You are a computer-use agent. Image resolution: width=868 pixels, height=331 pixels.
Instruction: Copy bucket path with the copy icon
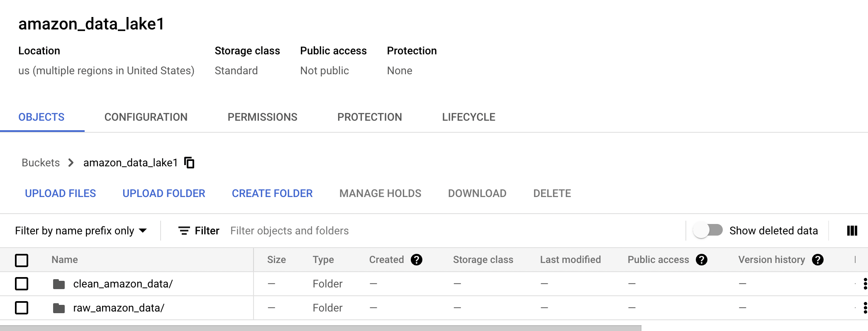point(189,163)
